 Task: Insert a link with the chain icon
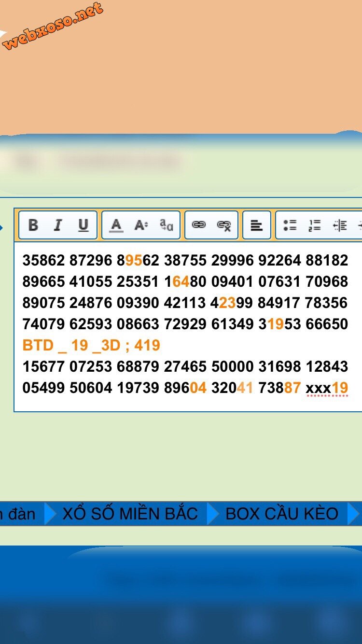(199, 225)
